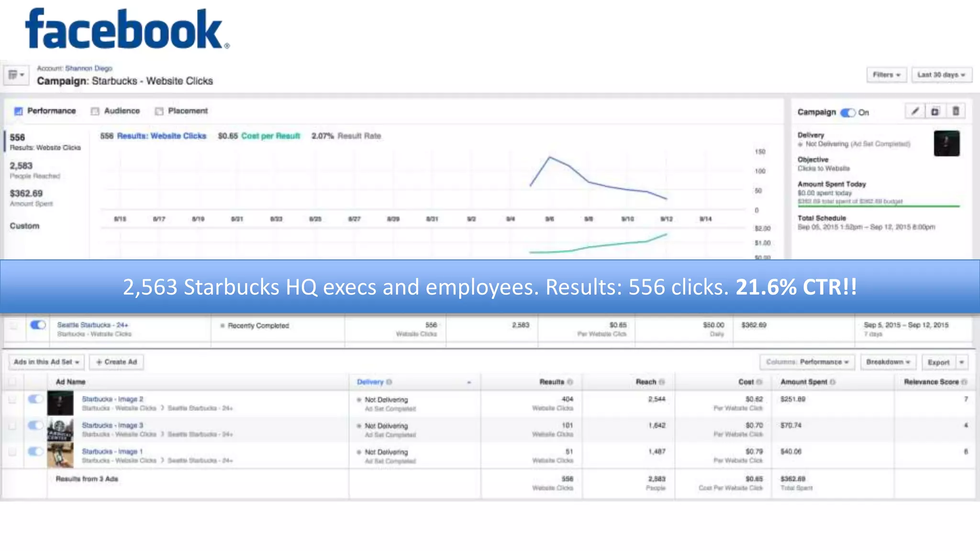Check the Starbucks - Image 3 row checkbox

(12, 426)
